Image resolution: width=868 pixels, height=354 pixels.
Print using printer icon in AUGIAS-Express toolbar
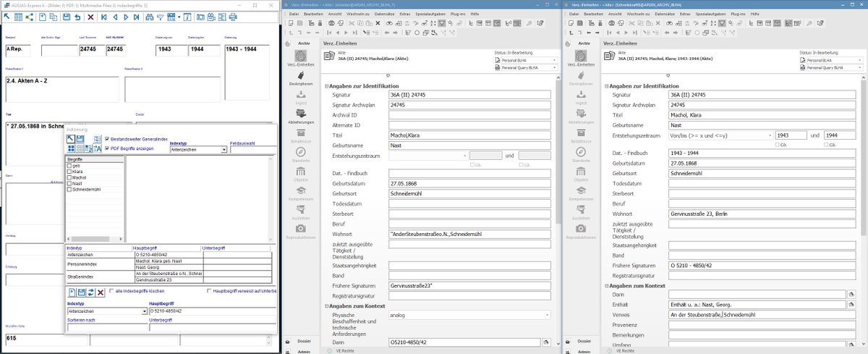click(233, 17)
